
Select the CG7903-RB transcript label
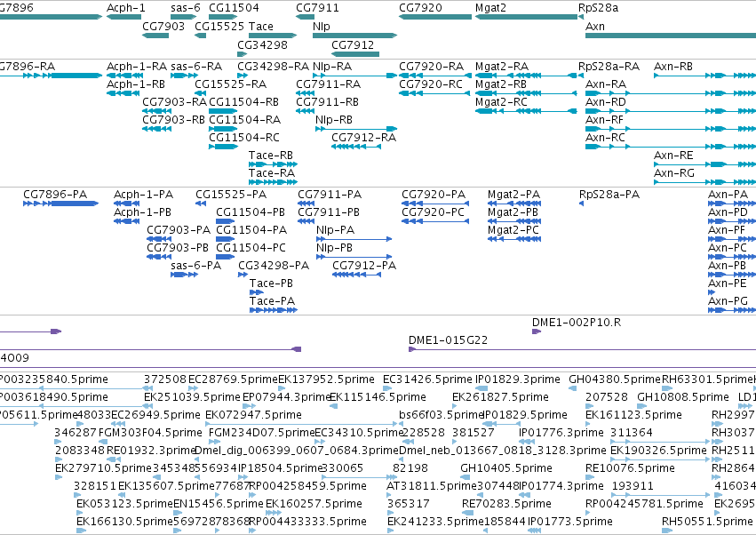[x=173, y=120]
